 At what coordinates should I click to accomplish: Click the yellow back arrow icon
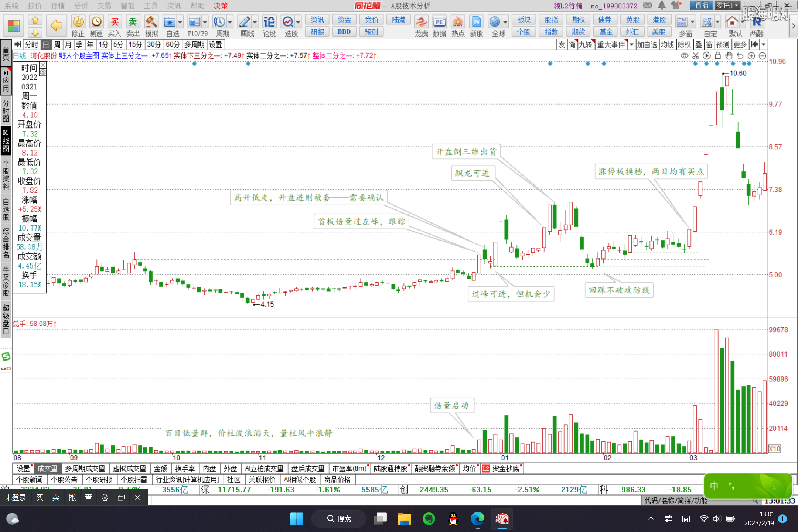click(x=56, y=25)
